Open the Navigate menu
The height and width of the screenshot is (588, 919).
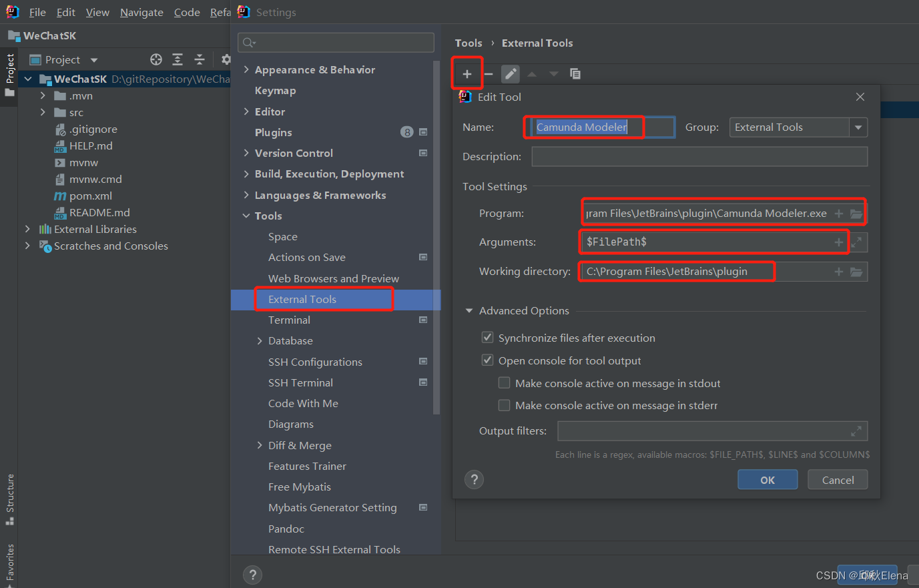pos(141,12)
